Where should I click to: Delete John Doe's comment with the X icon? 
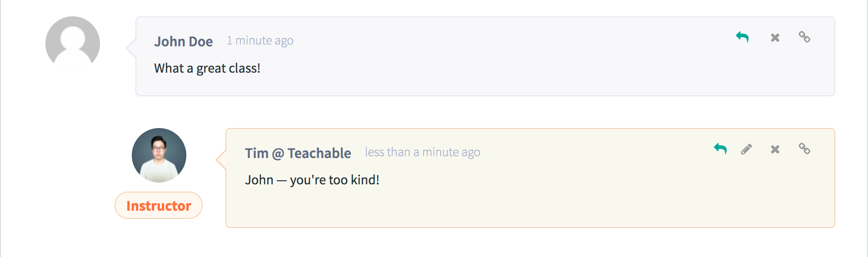click(x=775, y=38)
